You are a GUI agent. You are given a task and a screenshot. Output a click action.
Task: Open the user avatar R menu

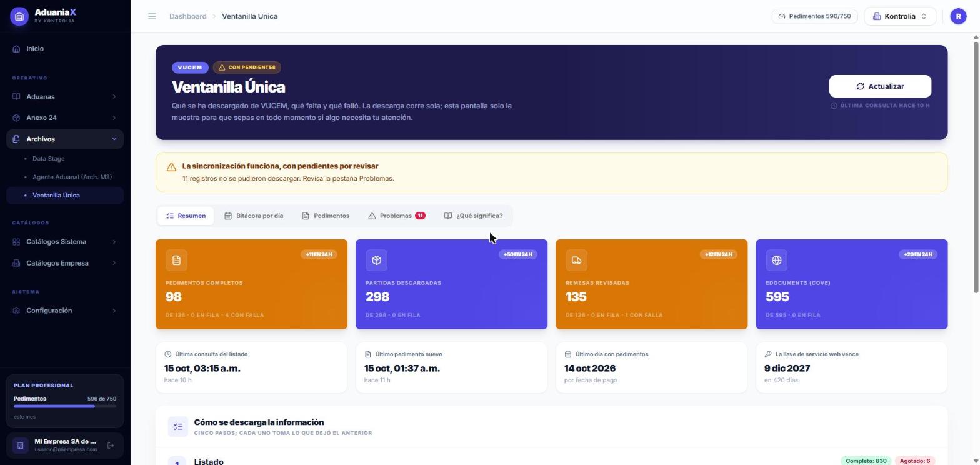click(958, 16)
